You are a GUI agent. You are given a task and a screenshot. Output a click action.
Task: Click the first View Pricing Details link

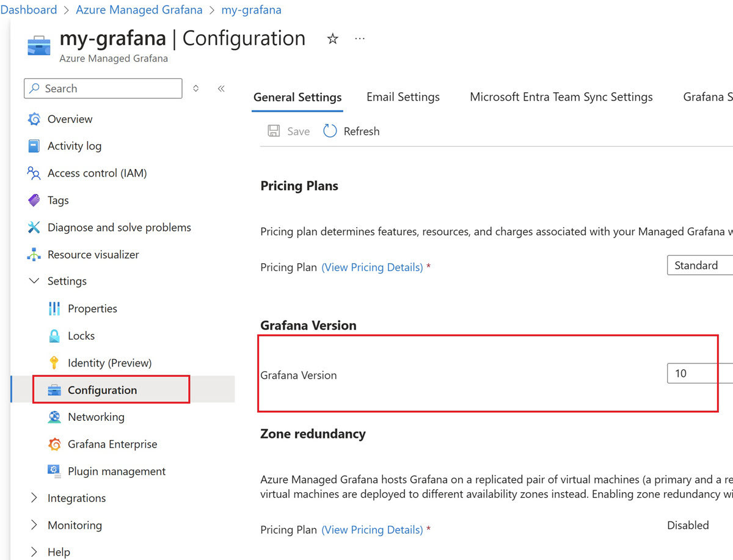click(x=372, y=267)
